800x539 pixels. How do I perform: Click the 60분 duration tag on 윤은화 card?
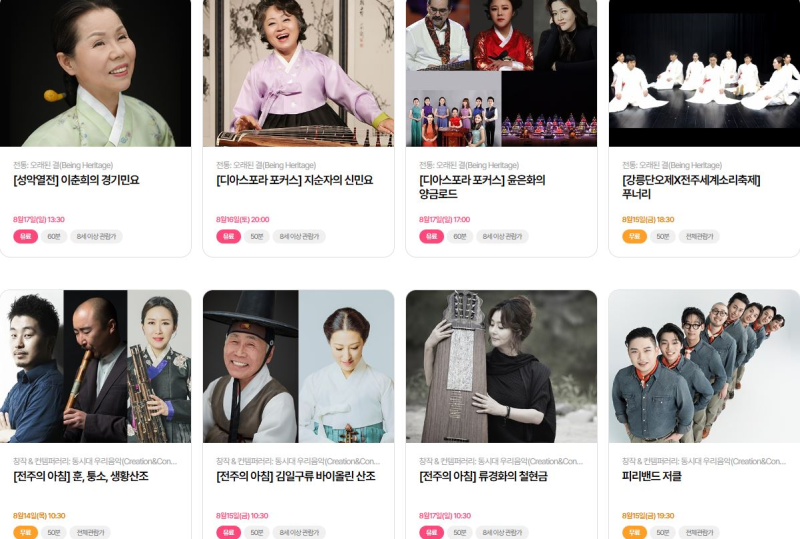[460, 236]
